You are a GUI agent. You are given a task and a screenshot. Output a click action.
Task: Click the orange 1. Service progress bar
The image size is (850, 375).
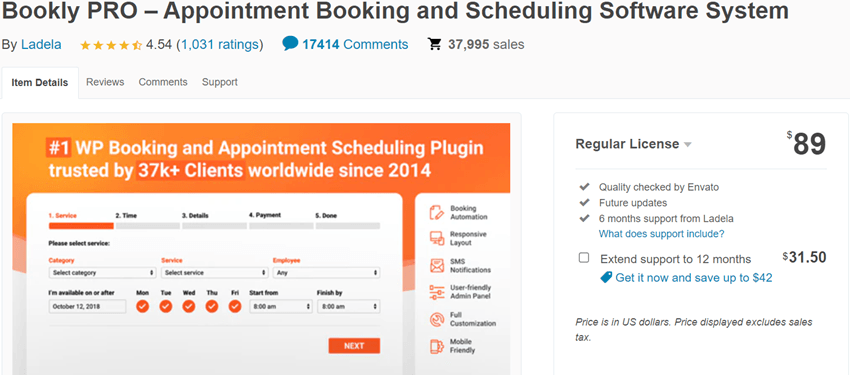point(81,226)
